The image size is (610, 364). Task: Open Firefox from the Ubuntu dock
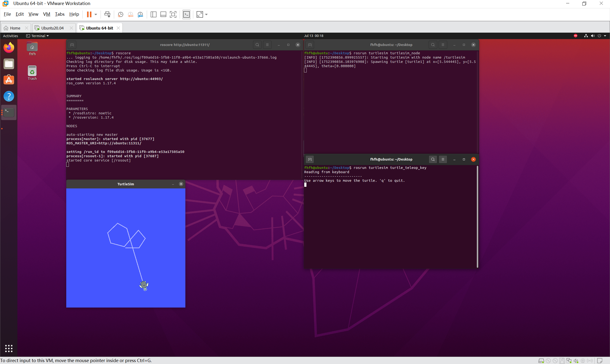coord(9,48)
